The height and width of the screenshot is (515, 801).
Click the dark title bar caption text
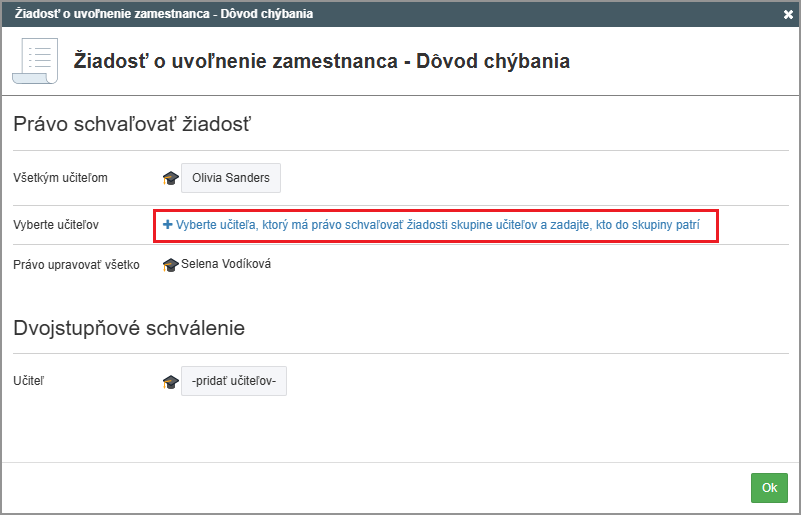164,14
